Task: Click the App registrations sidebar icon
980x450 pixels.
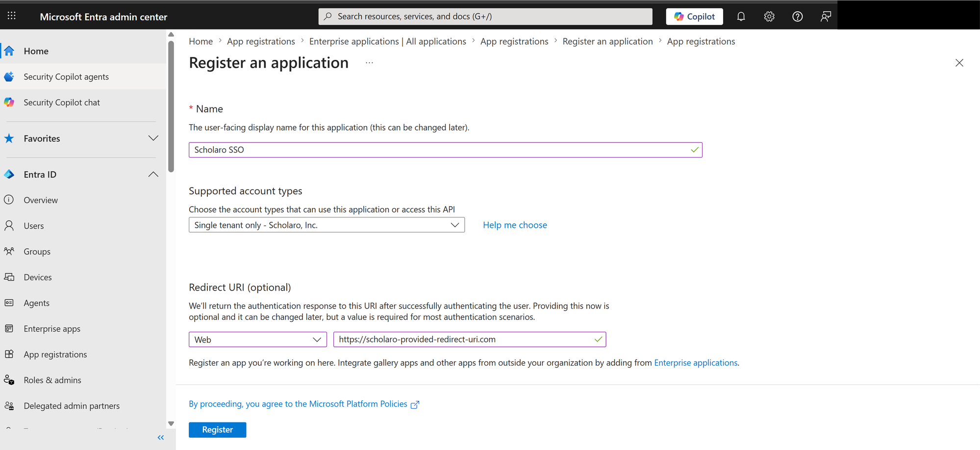Action: pos(9,354)
